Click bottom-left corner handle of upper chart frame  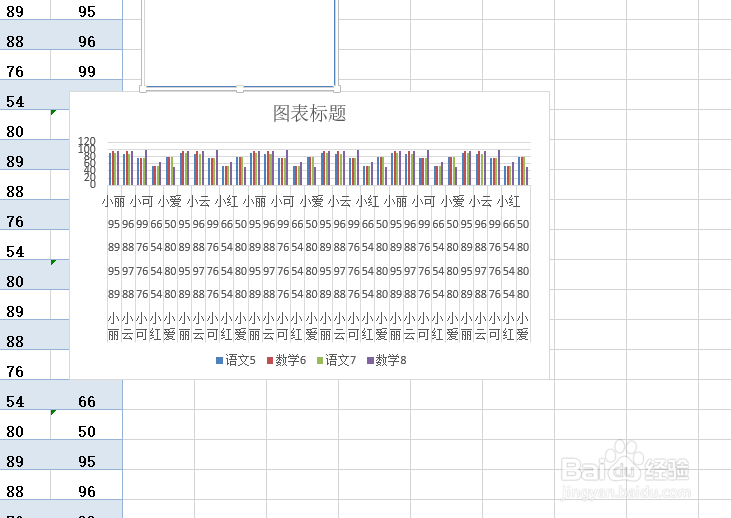tap(143, 89)
